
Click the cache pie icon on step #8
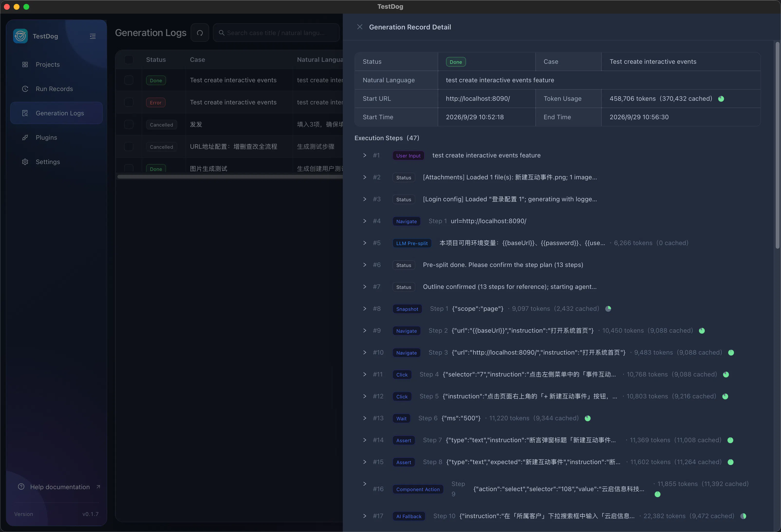pyautogui.click(x=608, y=309)
